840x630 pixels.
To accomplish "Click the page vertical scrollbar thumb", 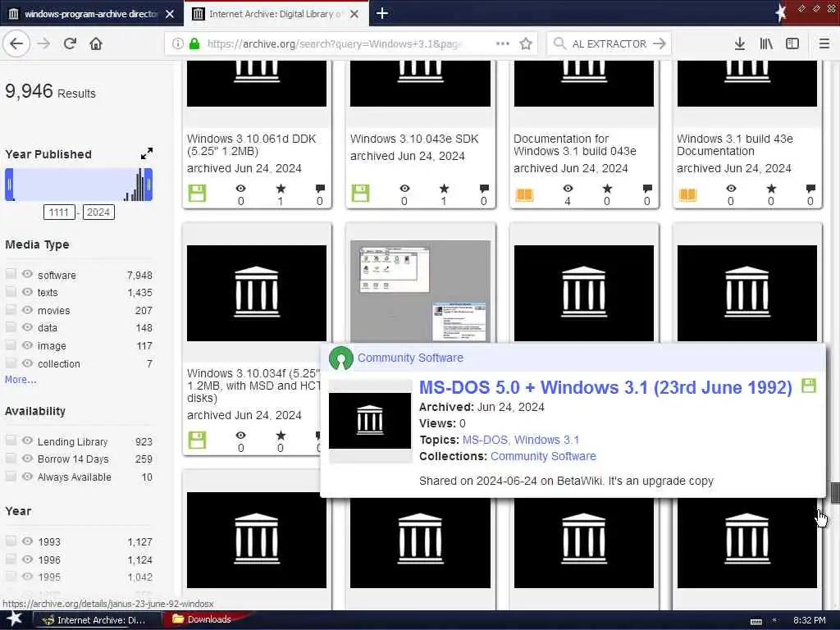I will click(835, 493).
